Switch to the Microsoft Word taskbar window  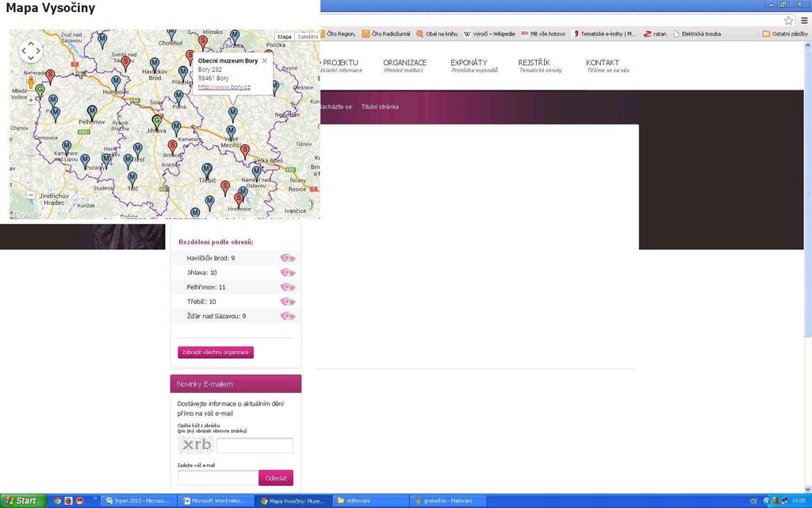coord(215,501)
